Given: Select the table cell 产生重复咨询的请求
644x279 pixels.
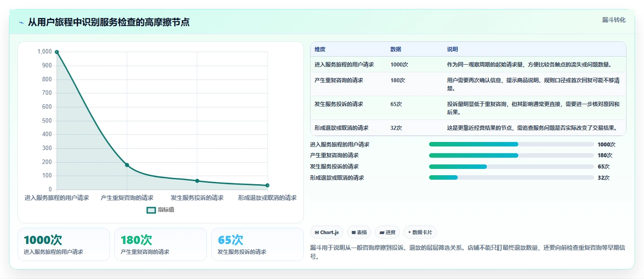Looking at the screenshot, I should point(339,80).
